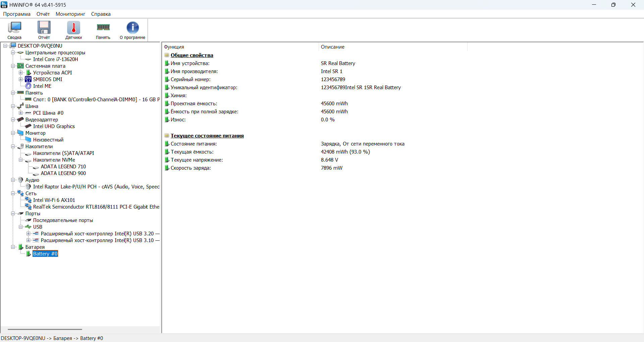
Task: Select the Память node in the tree
Action: click(34, 93)
